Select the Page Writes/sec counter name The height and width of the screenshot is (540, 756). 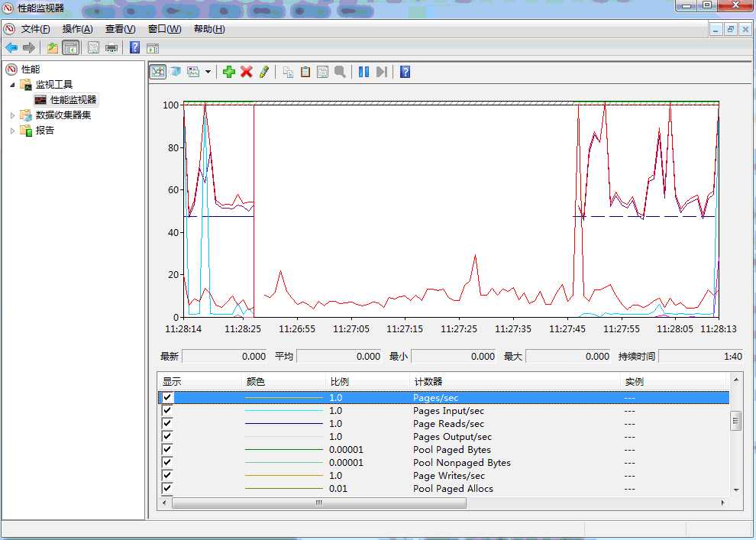pos(448,475)
